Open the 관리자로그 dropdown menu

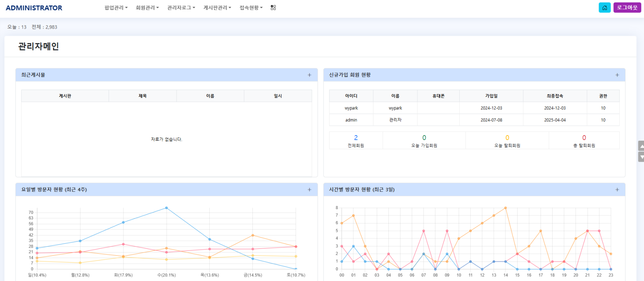tap(181, 8)
